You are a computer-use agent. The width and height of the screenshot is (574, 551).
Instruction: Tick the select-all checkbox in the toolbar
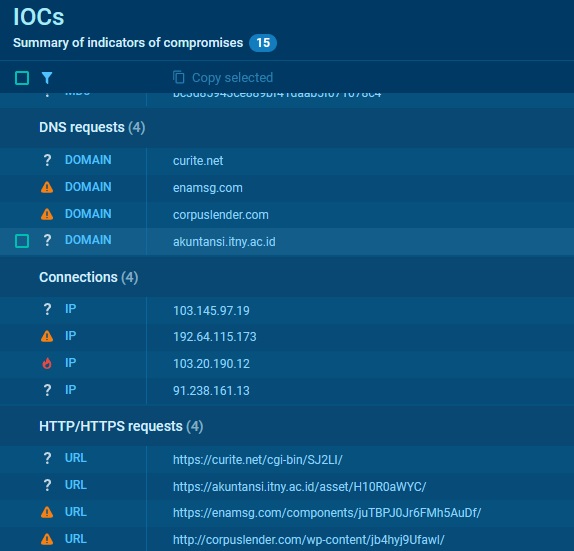pos(22,78)
